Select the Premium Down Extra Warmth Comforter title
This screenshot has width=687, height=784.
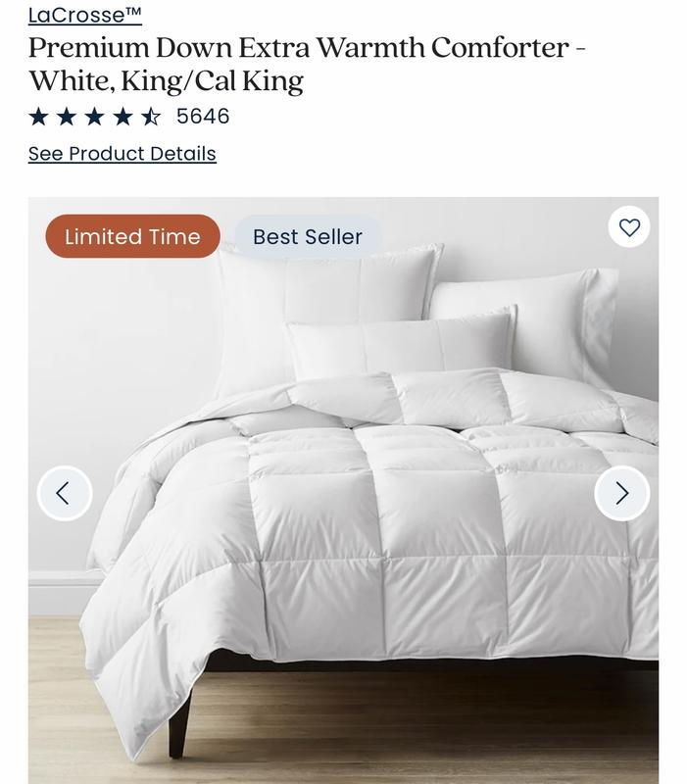tap(299, 48)
